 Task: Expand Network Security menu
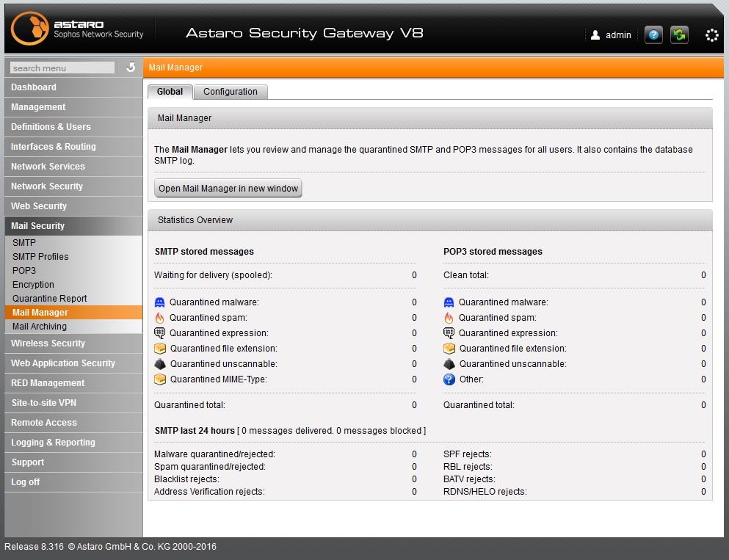[73, 186]
